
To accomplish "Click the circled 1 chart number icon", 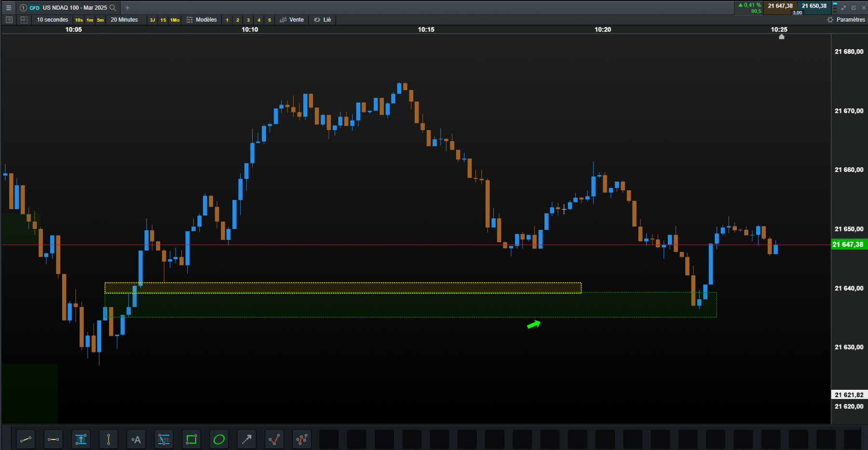I will (23, 8).
